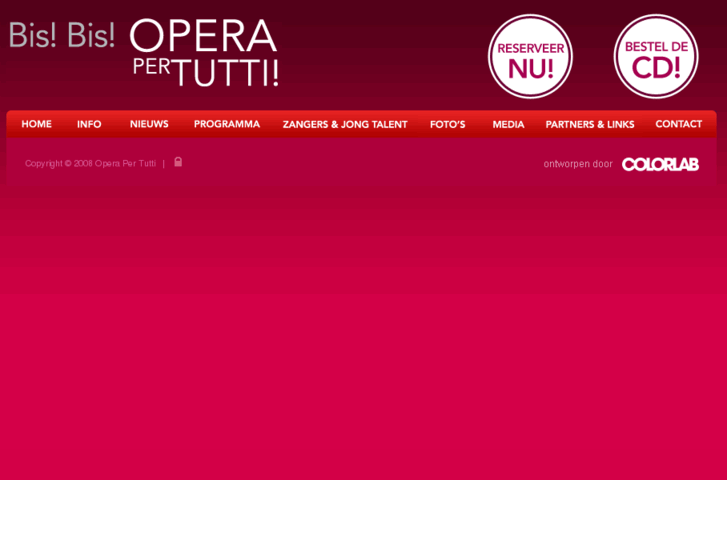727x545 pixels.
Task: Click the 'ontworpen door' text
Action: click(578, 164)
